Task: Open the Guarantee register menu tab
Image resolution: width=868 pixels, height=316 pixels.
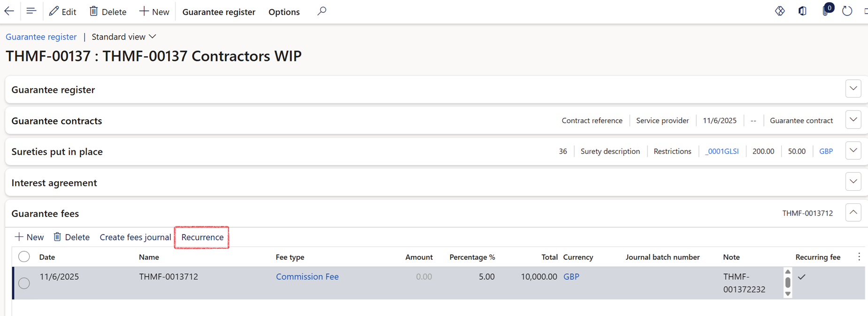Action: (219, 12)
